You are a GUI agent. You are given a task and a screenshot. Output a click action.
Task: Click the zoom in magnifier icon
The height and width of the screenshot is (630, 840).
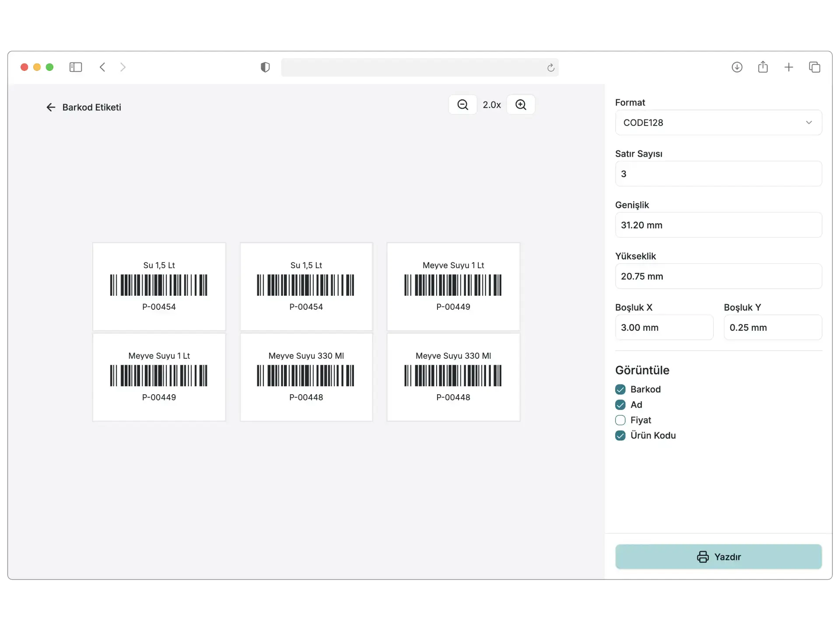pyautogui.click(x=521, y=105)
